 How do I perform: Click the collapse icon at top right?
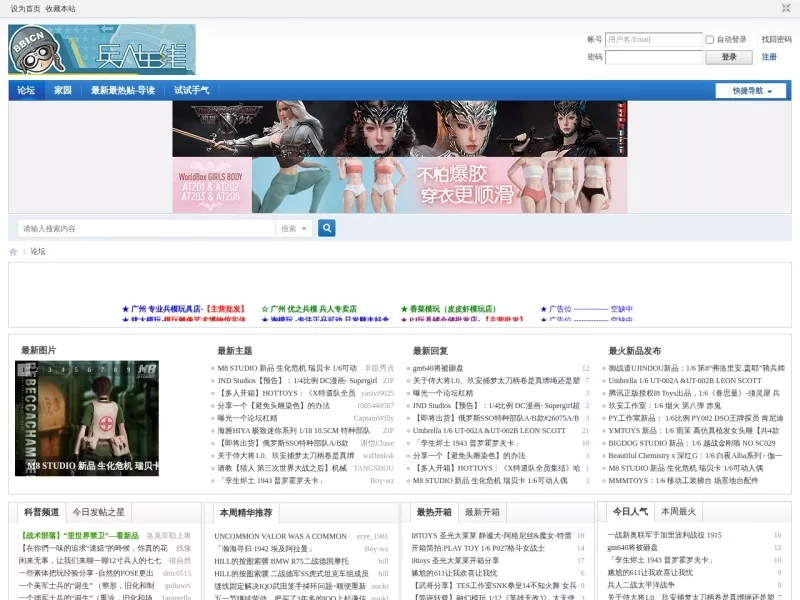pos(786,8)
